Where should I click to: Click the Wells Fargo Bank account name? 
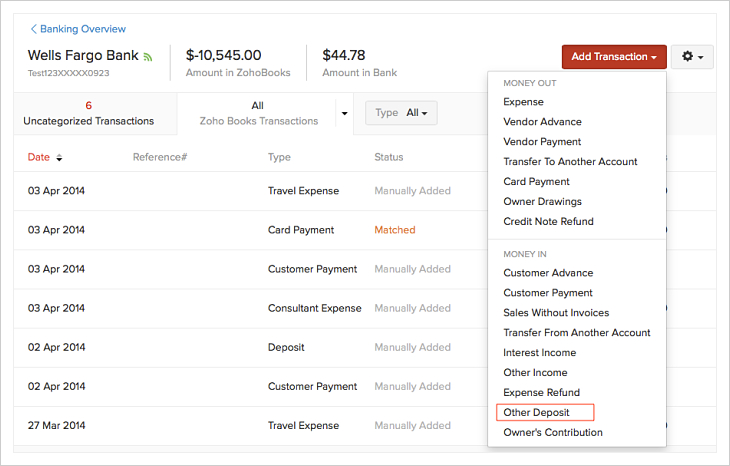coord(83,55)
